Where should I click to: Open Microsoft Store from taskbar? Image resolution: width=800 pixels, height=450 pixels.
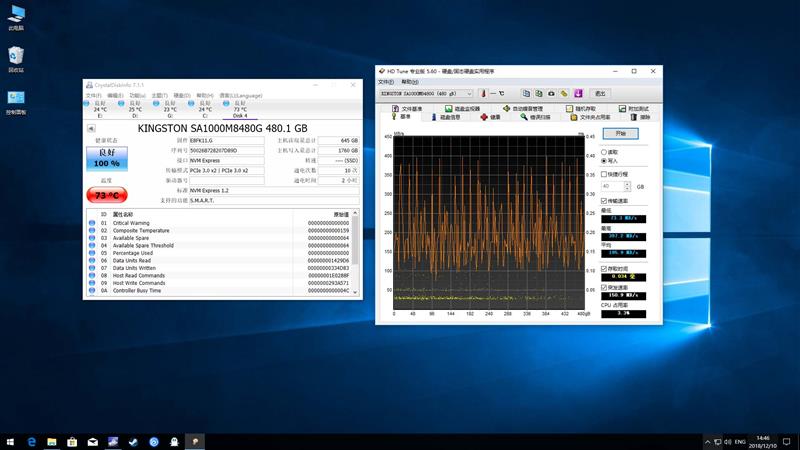(x=72, y=442)
